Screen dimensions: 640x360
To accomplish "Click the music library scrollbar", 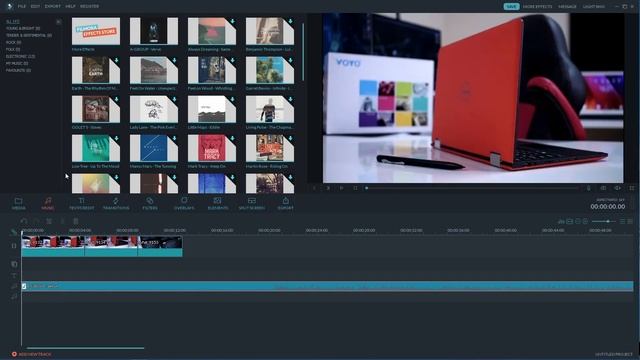I will (303, 52).
